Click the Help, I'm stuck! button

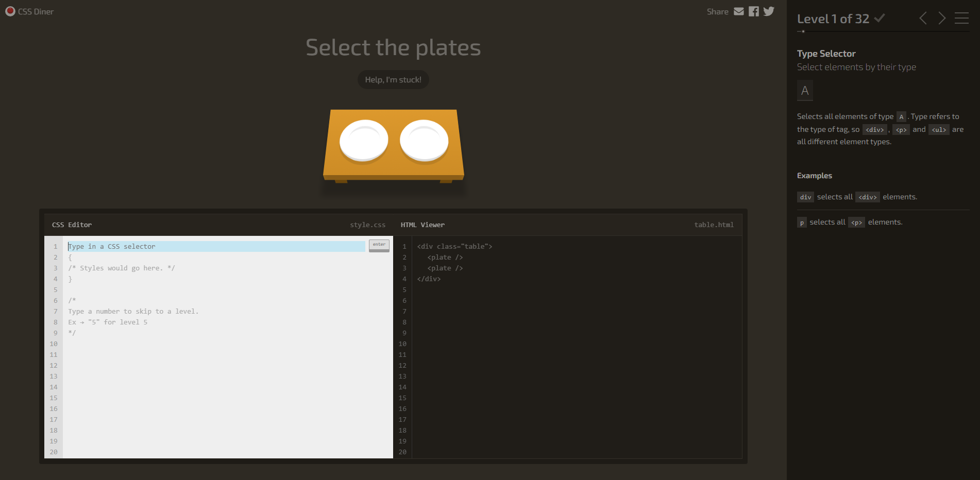pyautogui.click(x=393, y=79)
